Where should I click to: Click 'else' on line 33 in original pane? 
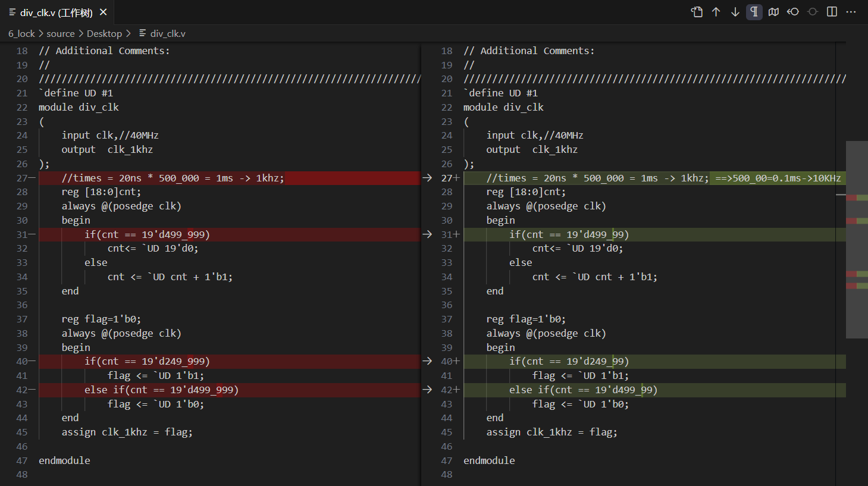click(x=96, y=262)
